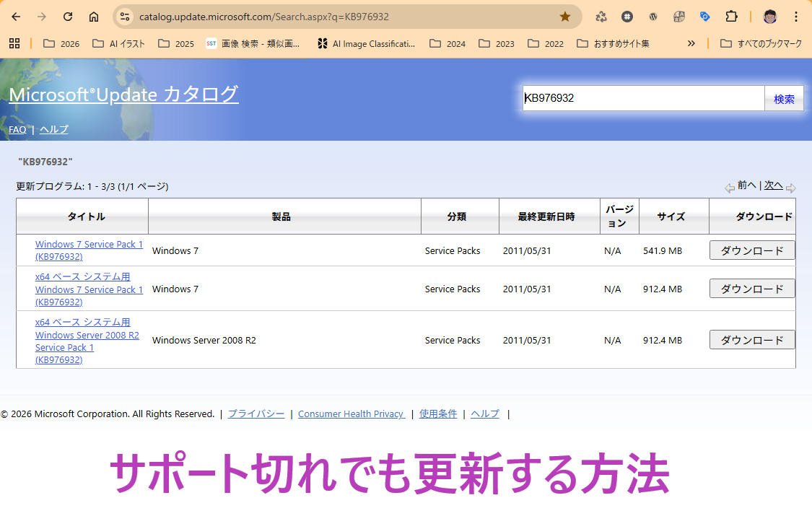Click the user profile avatar
This screenshot has height=516, width=812.
pos(770,17)
